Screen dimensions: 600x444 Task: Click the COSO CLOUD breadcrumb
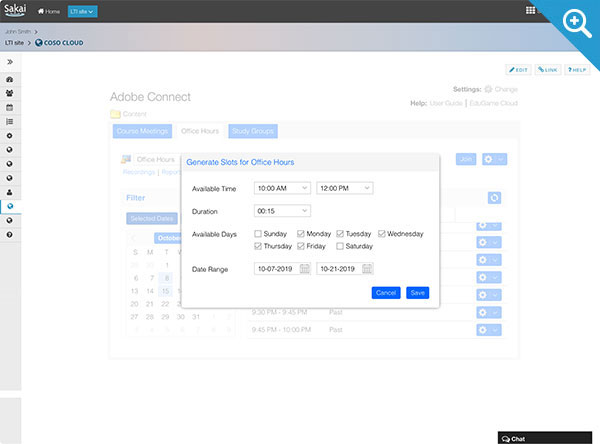coord(59,43)
